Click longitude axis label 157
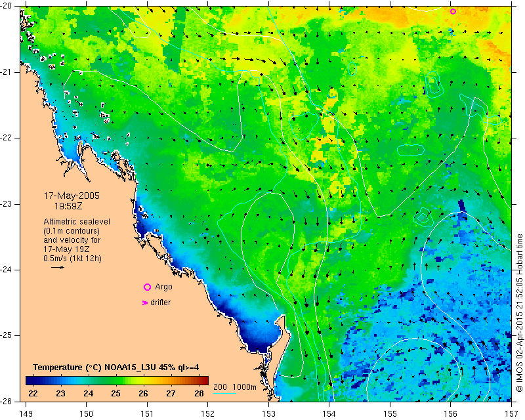525x420 pixels. click(x=512, y=414)
